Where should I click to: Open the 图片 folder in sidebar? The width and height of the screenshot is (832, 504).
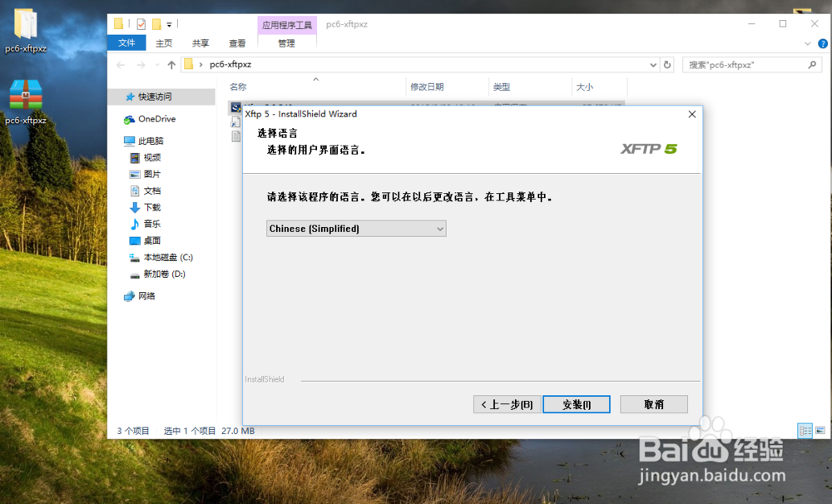coord(151,174)
